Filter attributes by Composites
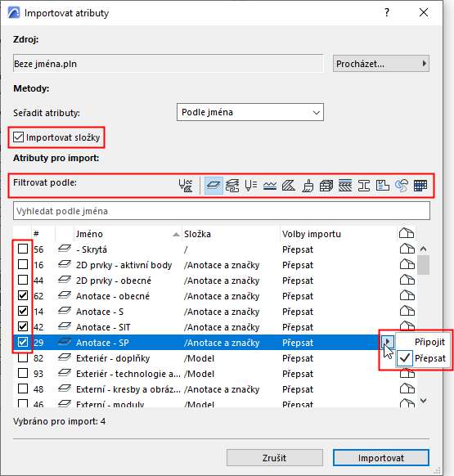The width and height of the screenshot is (454, 476). 345,186
